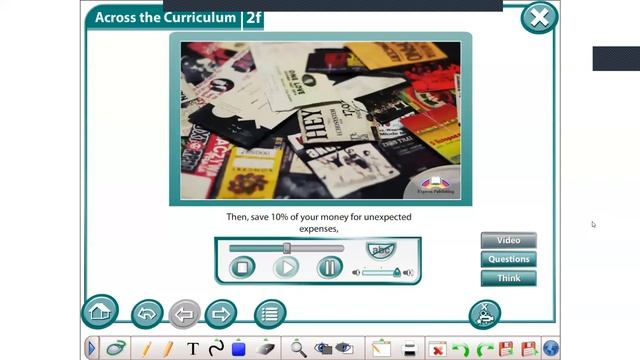Toggle the abc subtitles button
The height and width of the screenshot is (360, 640).
click(x=381, y=250)
